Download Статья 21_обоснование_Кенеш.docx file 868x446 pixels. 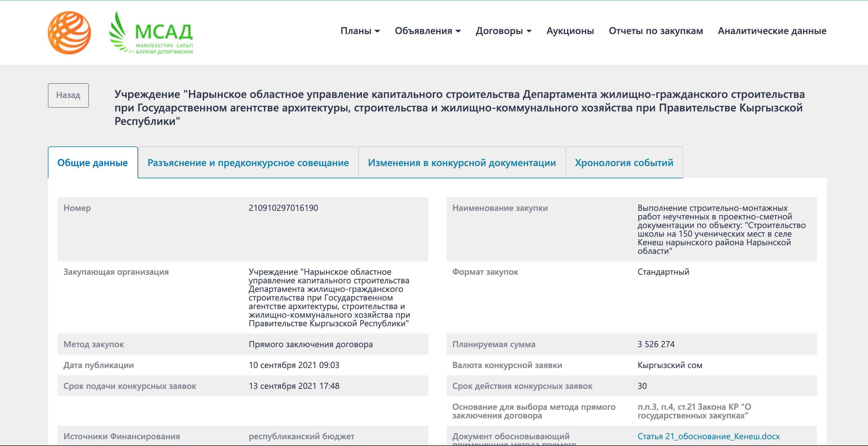tap(708, 436)
